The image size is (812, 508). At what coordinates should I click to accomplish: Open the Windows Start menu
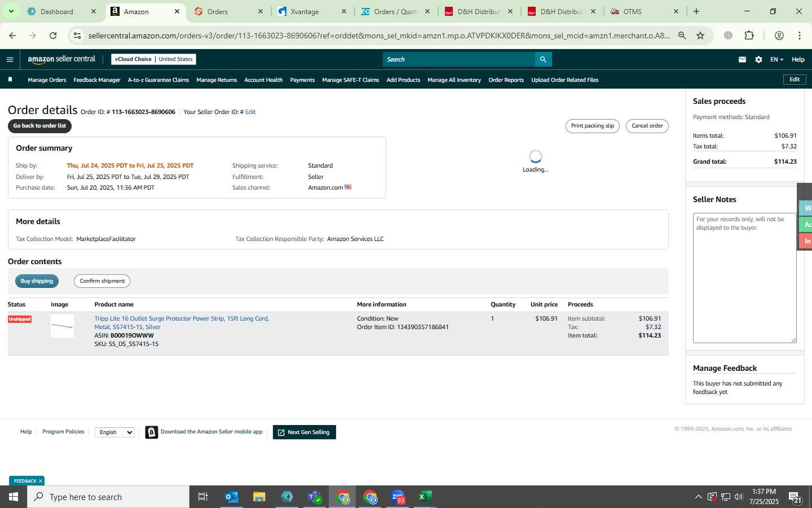click(14, 497)
